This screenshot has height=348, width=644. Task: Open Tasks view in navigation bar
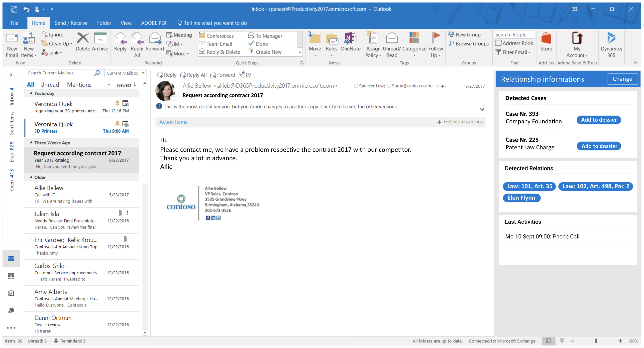click(x=11, y=293)
